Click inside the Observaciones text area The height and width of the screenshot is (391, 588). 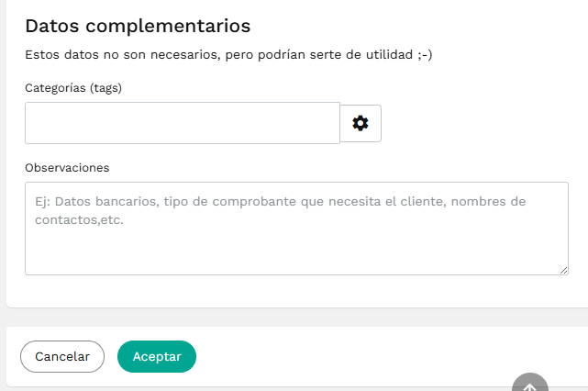[x=296, y=229]
